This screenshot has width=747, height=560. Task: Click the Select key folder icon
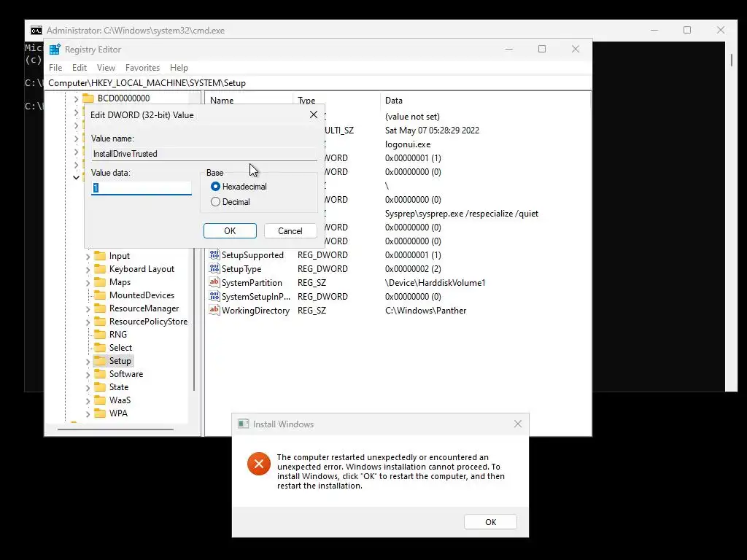pos(100,348)
